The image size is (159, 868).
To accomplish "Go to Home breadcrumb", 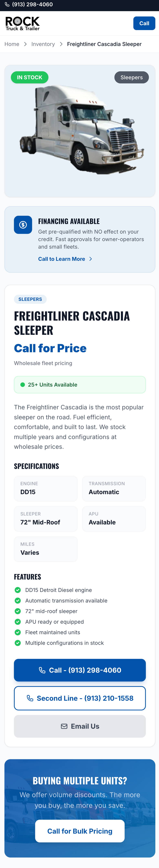I will [12, 44].
